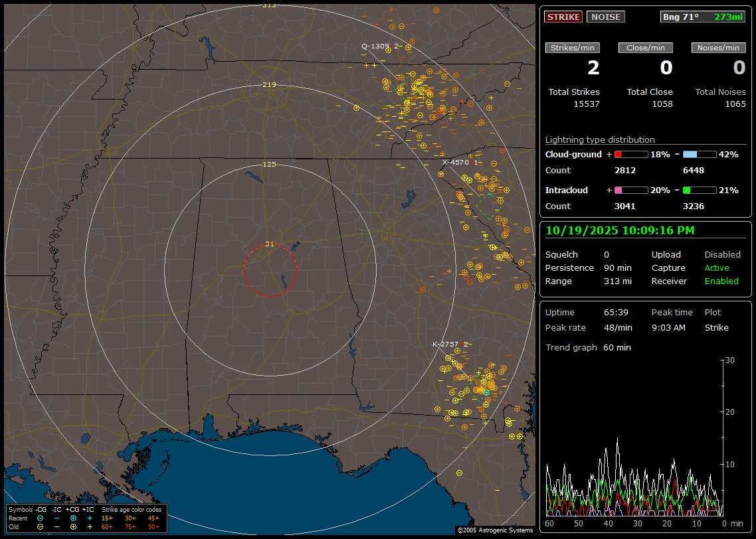Select the storm label X-4570
The width and height of the screenshot is (756, 539).
[457, 162]
